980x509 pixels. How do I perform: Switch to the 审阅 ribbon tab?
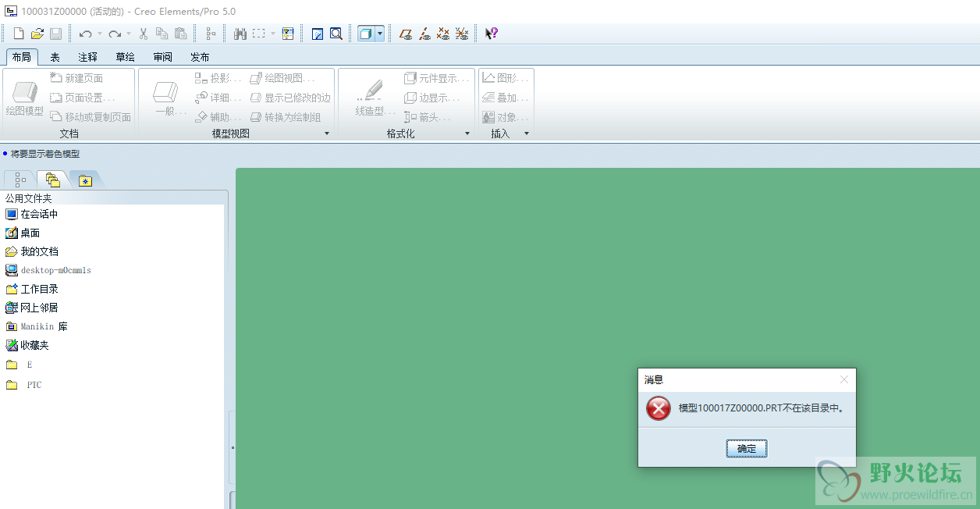(163, 57)
